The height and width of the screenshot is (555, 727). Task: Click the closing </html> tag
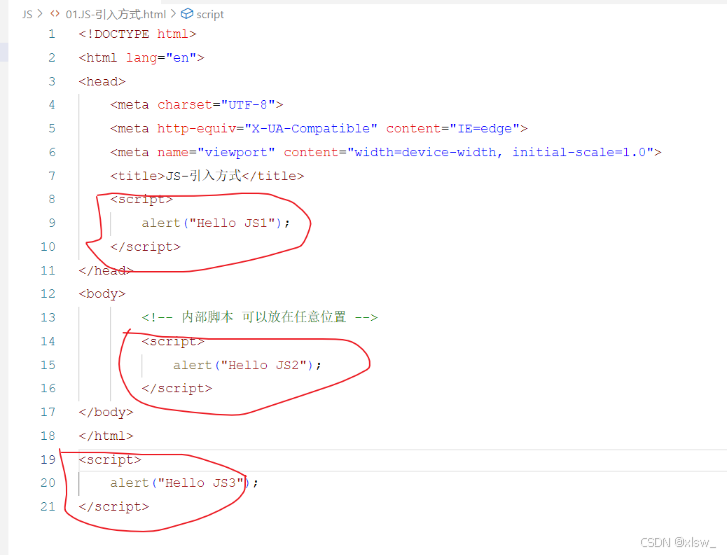(x=106, y=436)
